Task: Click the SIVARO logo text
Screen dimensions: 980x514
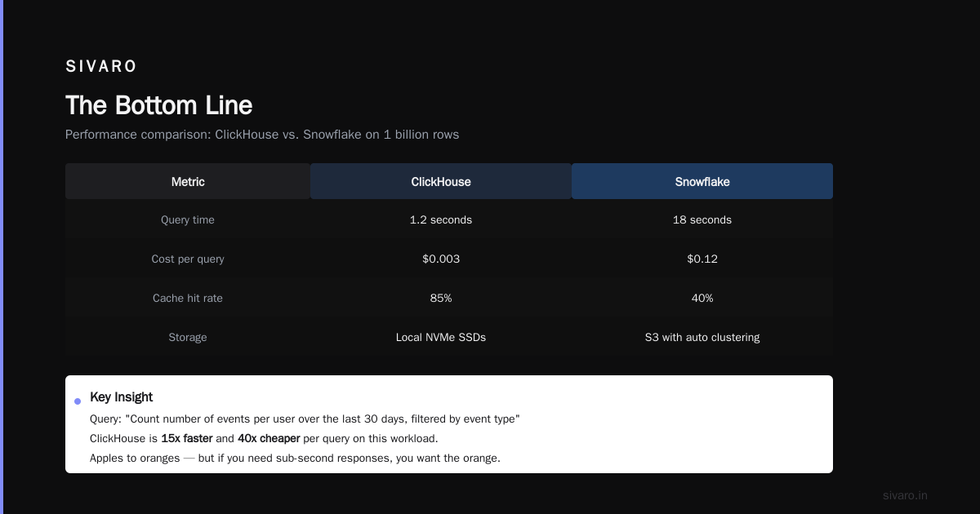Action: [x=101, y=67]
